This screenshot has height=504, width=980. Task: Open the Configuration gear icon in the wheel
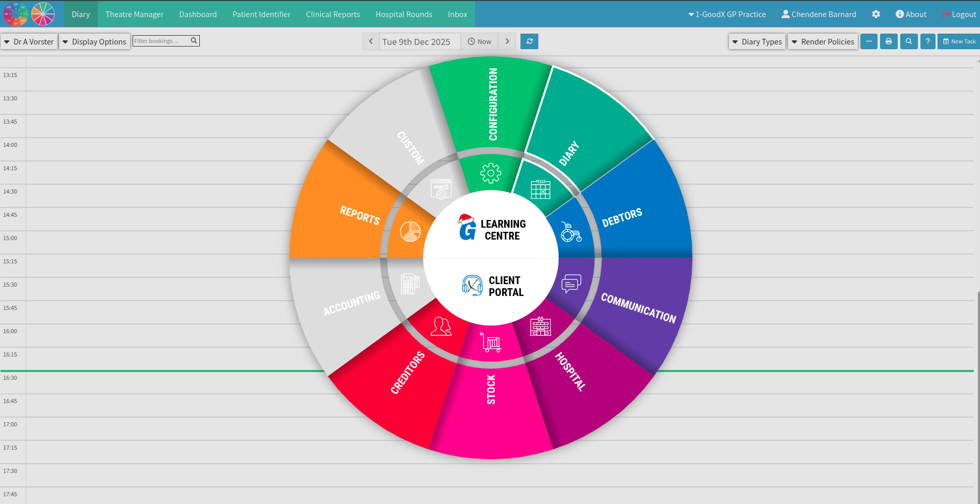pyautogui.click(x=490, y=173)
